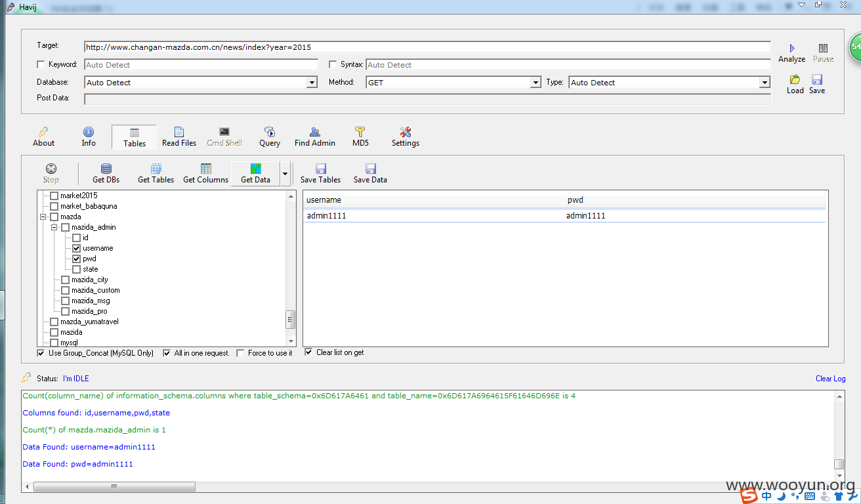Select 'Columns found: id,username,pwd,state' log line
This screenshot has width=861, height=504.
pyautogui.click(x=96, y=413)
